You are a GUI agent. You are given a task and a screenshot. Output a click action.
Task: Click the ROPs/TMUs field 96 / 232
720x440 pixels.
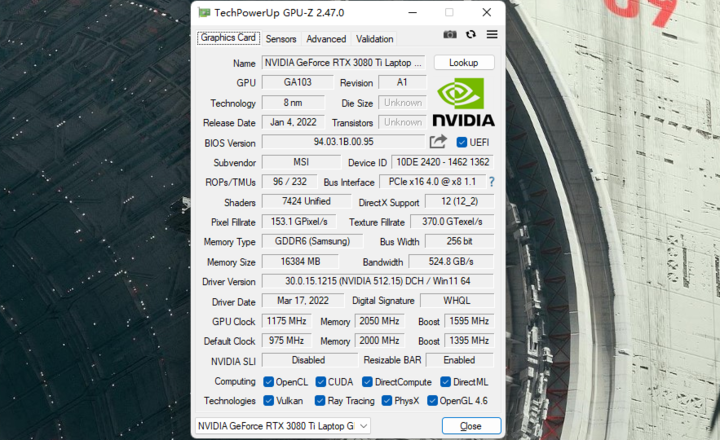click(290, 181)
